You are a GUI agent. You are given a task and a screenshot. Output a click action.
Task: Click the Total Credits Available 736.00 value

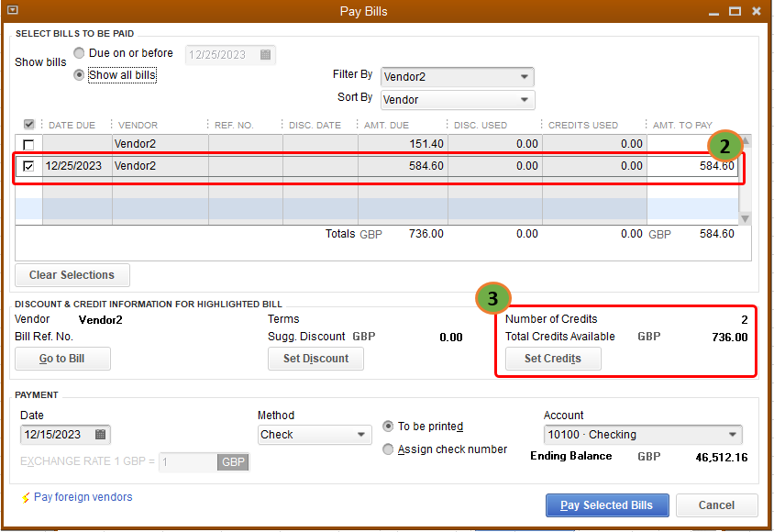730,337
